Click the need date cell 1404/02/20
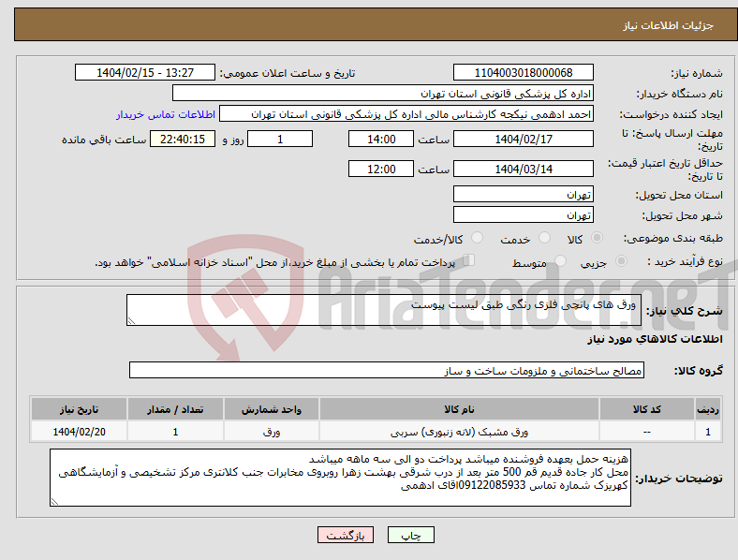This screenshot has height=560, width=738. [79, 432]
